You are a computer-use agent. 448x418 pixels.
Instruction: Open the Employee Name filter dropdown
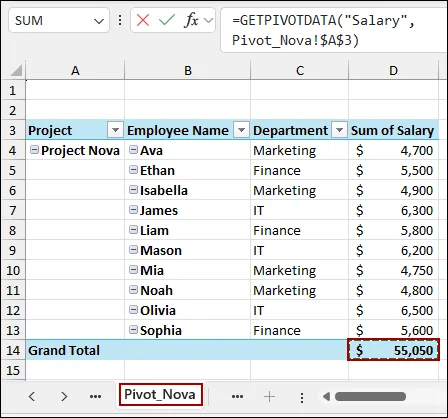click(241, 130)
